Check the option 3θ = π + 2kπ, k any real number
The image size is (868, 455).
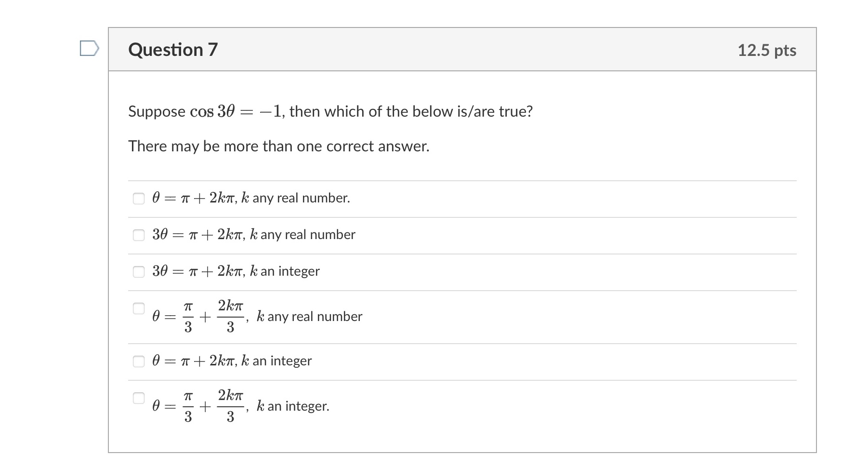(x=138, y=235)
